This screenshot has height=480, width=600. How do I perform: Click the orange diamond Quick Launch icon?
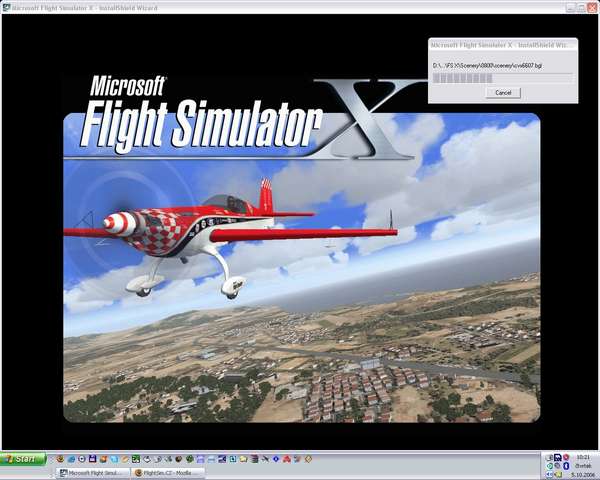click(308, 459)
